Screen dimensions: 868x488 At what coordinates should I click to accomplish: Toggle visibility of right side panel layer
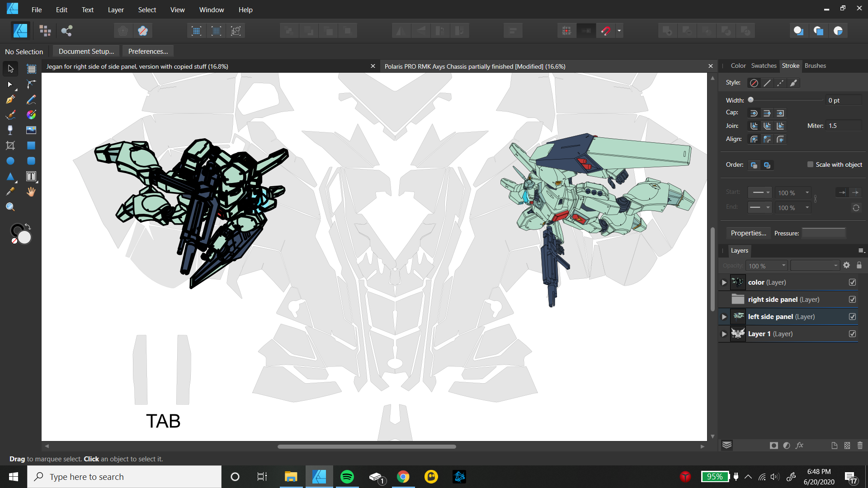(852, 300)
